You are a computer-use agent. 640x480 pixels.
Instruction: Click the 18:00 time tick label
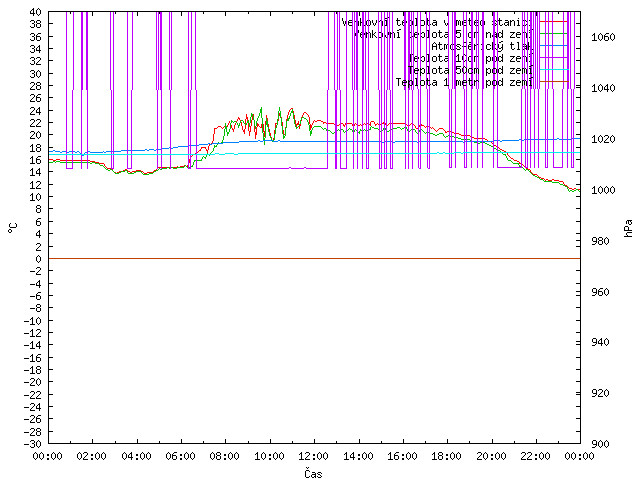pyautogui.click(x=447, y=456)
